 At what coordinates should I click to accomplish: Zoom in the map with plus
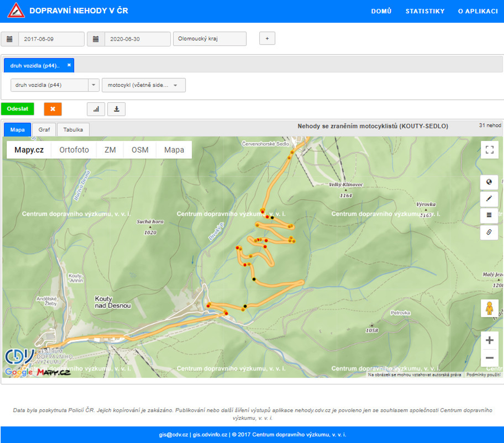tap(489, 340)
